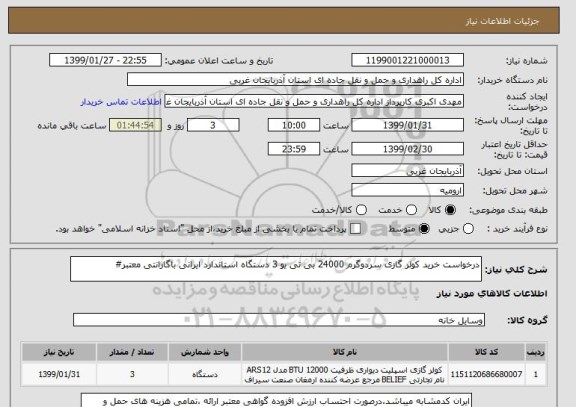
Task: Click the اطلاعات کالاهای مورد نیاز section heading
Action: pyautogui.click(x=492, y=293)
